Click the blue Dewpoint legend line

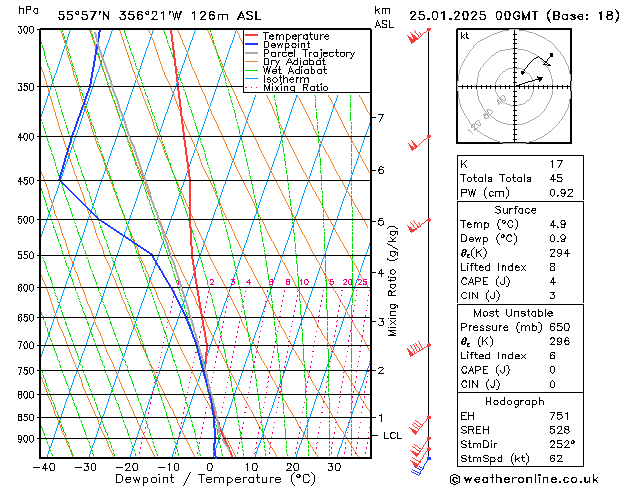pyautogui.click(x=251, y=45)
